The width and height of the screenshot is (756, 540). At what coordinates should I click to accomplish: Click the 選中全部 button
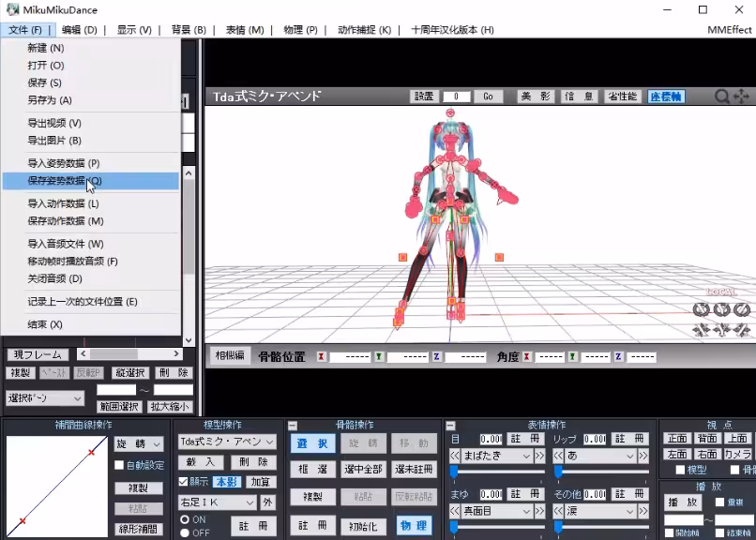[x=363, y=469]
